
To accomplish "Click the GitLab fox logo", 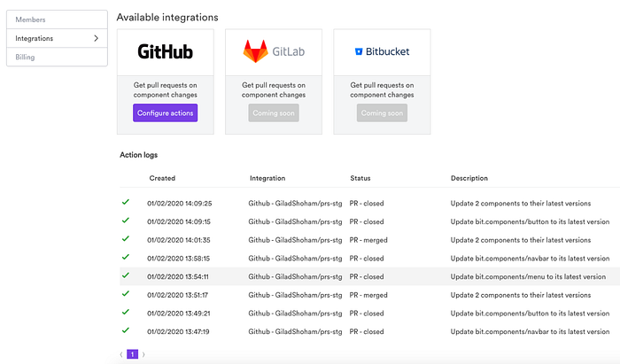I will pos(255,51).
